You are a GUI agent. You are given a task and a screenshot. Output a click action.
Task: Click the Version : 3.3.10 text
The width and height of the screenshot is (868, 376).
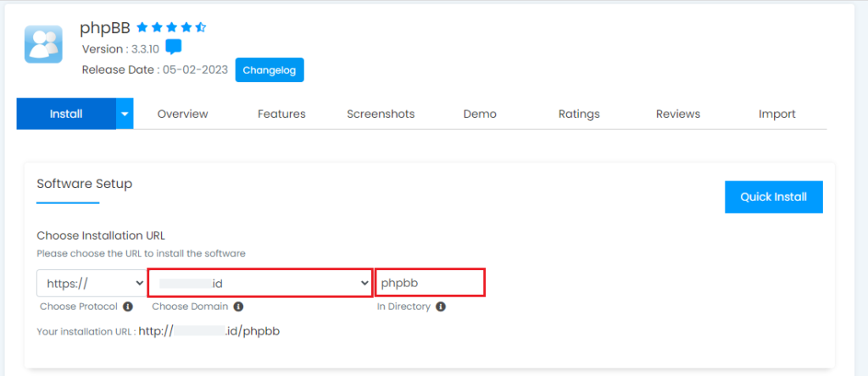pyautogui.click(x=120, y=48)
